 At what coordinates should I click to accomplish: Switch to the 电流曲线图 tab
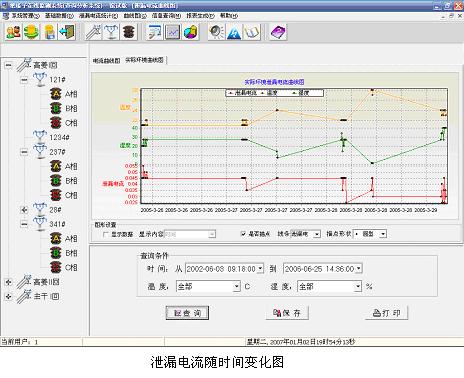coord(106,61)
